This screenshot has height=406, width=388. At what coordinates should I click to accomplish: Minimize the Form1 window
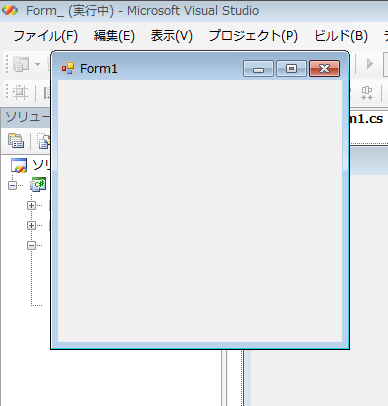click(x=258, y=69)
